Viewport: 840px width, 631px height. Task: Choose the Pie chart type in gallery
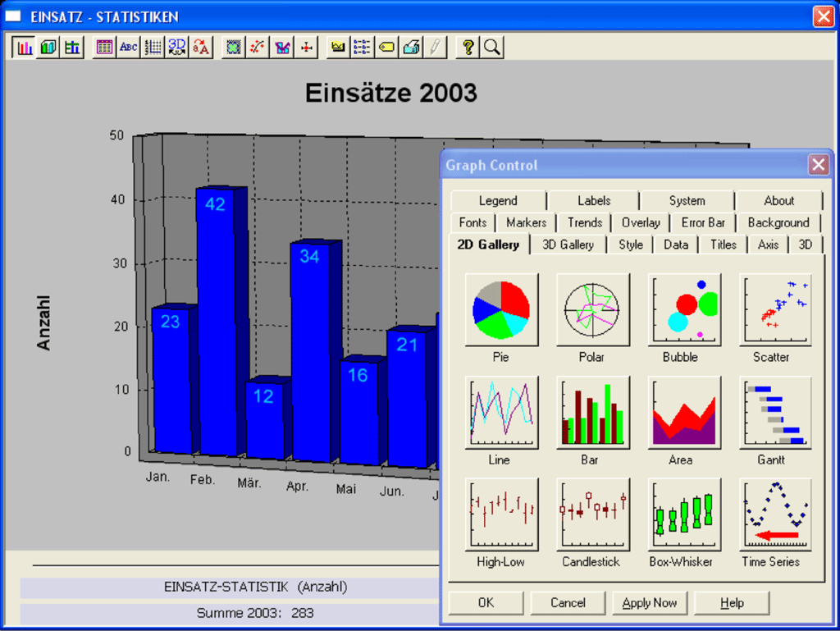click(x=501, y=309)
